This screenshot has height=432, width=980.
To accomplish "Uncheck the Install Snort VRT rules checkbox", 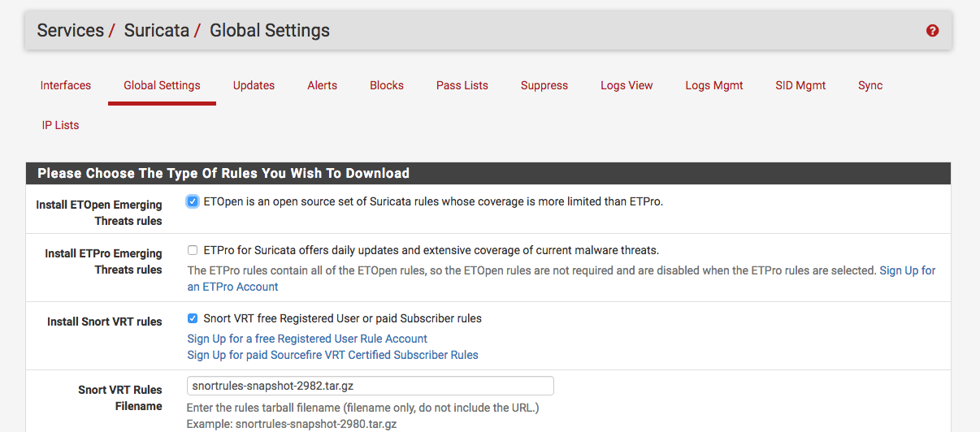I will (193, 318).
